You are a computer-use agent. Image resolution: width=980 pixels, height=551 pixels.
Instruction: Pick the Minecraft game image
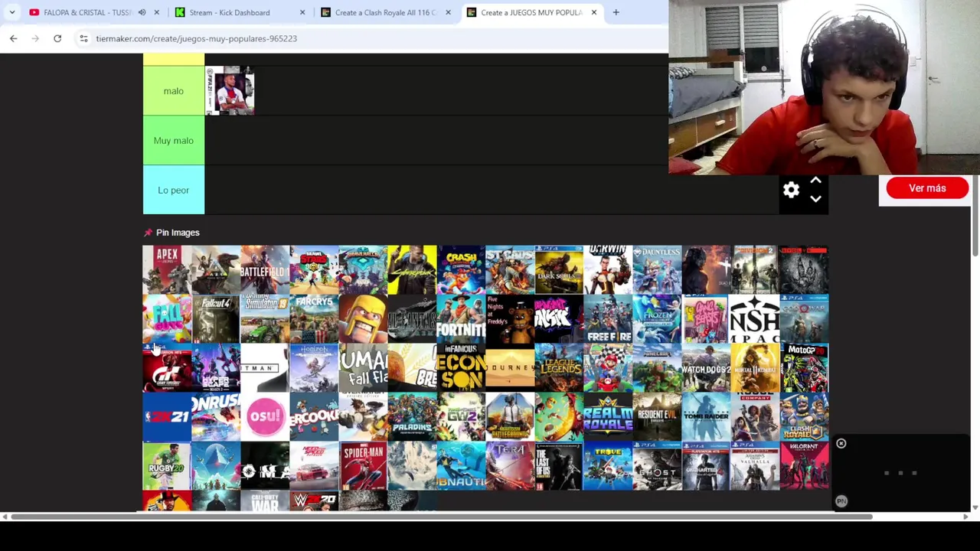657,368
